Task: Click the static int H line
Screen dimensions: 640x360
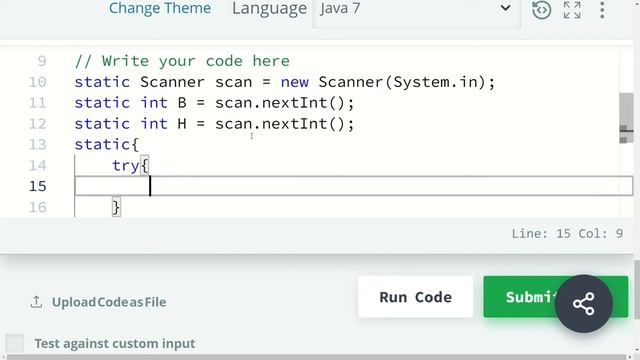Action: click(x=214, y=124)
